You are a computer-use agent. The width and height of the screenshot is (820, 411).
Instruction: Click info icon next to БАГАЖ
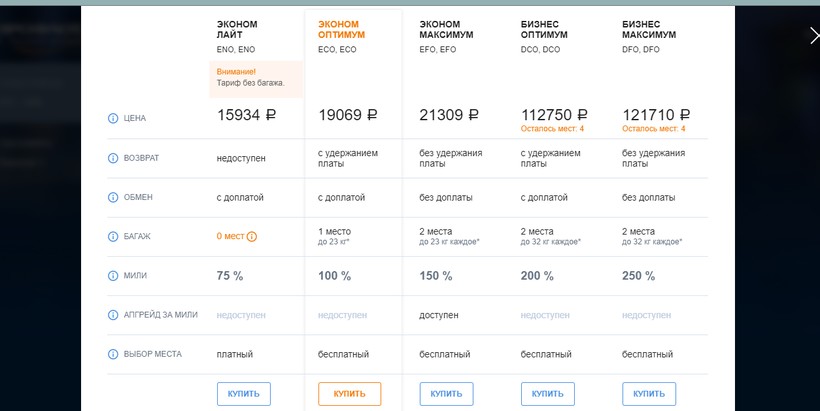(112, 237)
